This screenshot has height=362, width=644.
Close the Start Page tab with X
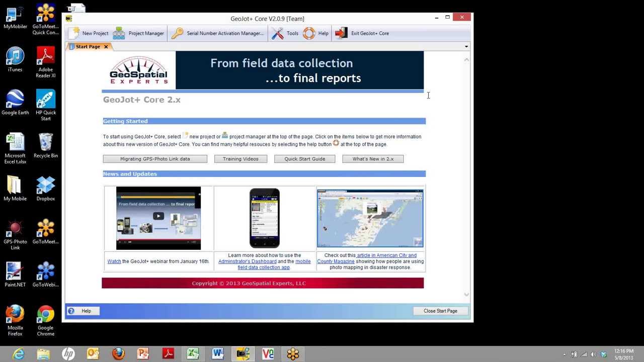106,47
